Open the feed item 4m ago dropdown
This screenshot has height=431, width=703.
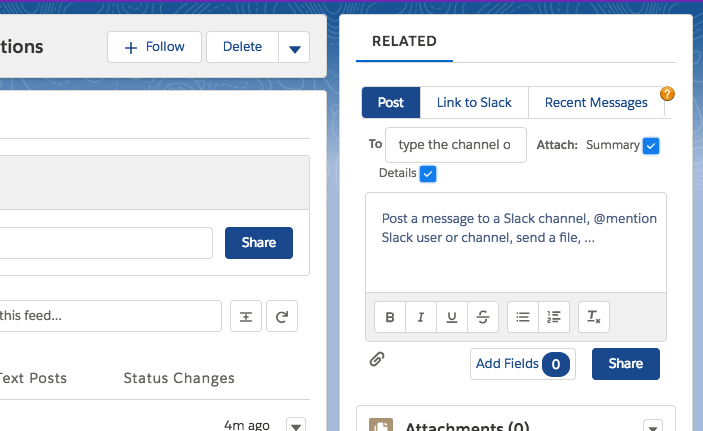(x=295, y=425)
